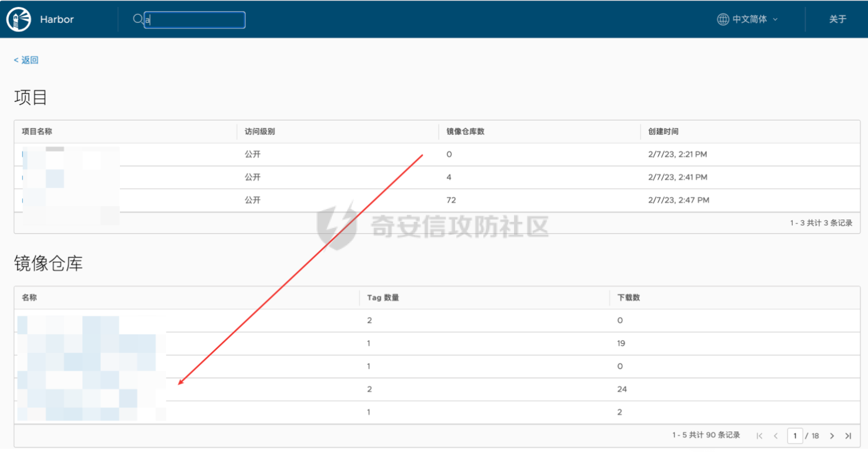Click the globe language icon
The height and width of the screenshot is (452, 868).
[x=723, y=19]
